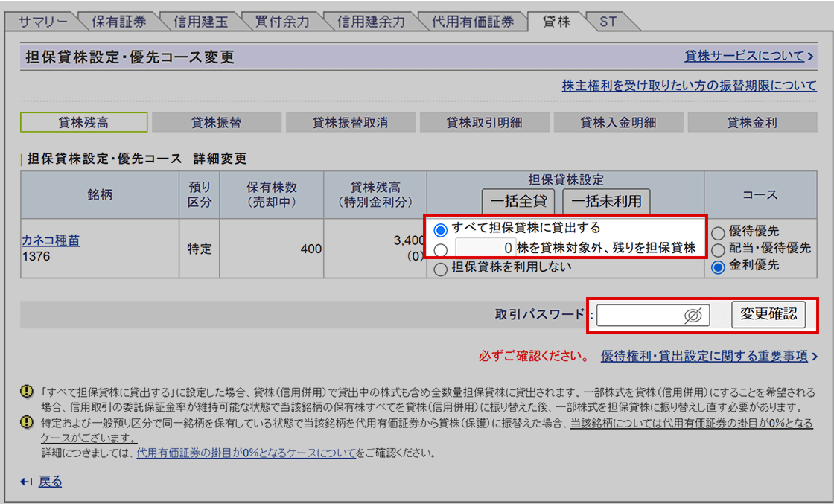Image resolution: width=834 pixels, height=504 pixels.
Task: Click the 一括全貸 button
Action: pos(520,201)
